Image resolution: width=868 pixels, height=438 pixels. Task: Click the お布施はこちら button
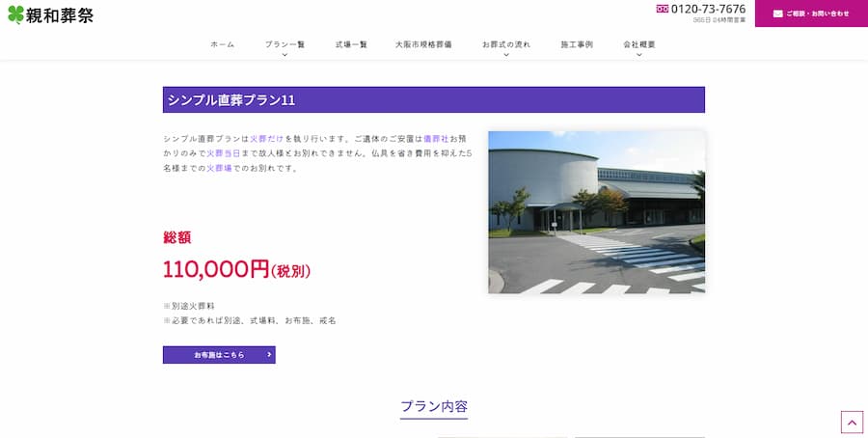tap(219, 355)
